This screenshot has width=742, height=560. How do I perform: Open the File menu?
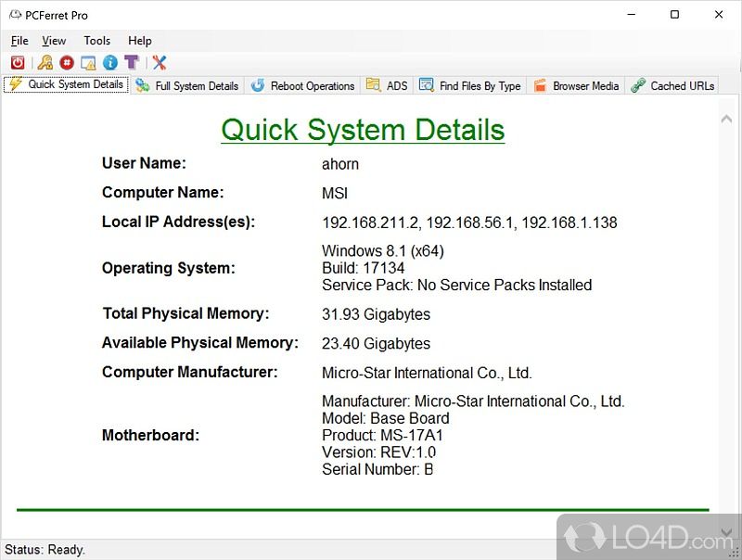19,41
